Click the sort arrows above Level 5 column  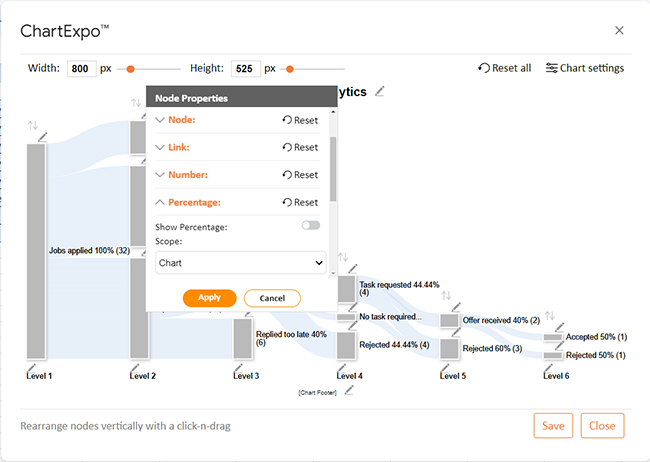point(446,295)
